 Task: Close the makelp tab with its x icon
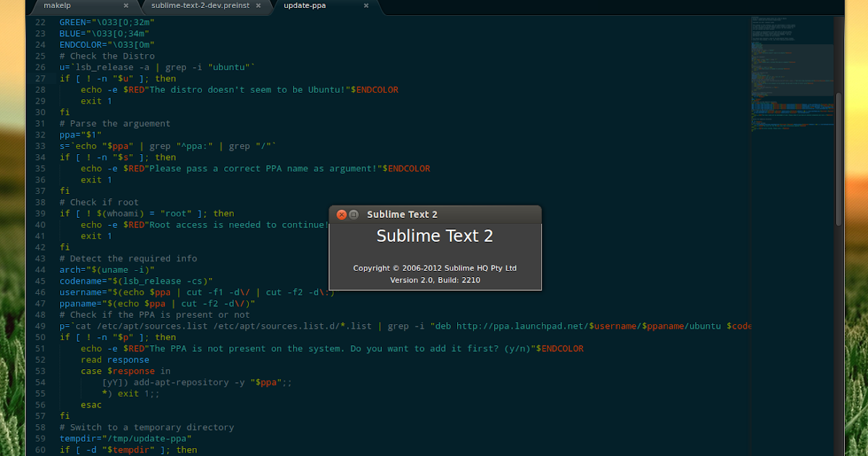click(x=126, y=4)
